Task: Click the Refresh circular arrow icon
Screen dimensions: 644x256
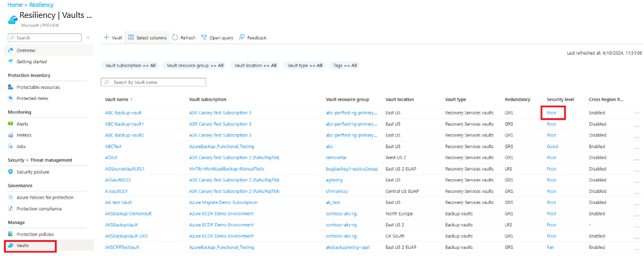Action: tap(175, 38)
